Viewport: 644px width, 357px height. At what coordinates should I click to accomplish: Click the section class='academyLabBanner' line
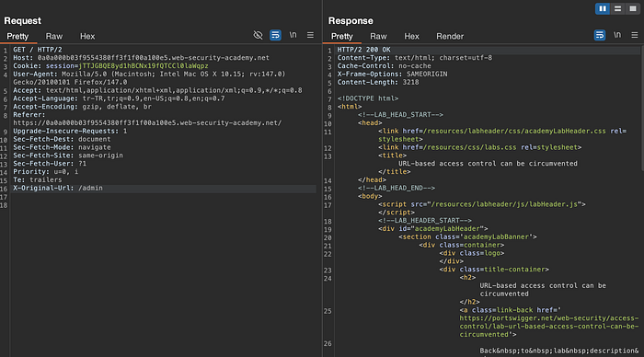point(467,237)
